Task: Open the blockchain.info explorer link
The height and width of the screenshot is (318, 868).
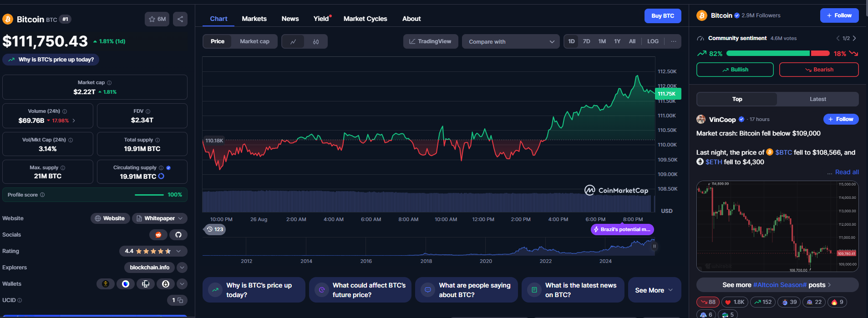Action: pos(149,268)
